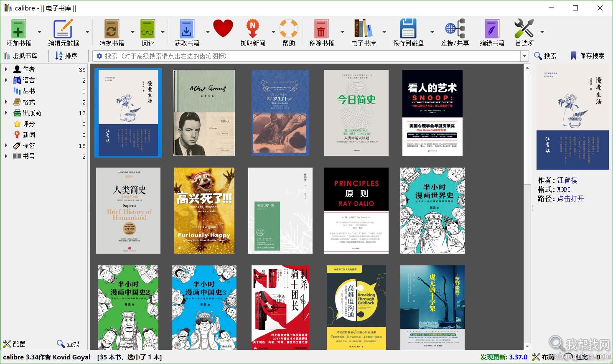Select the 丛书 series icon in sidebar
613x364 pixels.
pos(17,91)
